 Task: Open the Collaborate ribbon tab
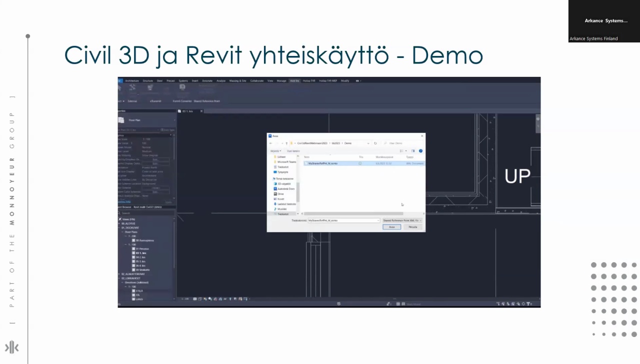257,80
